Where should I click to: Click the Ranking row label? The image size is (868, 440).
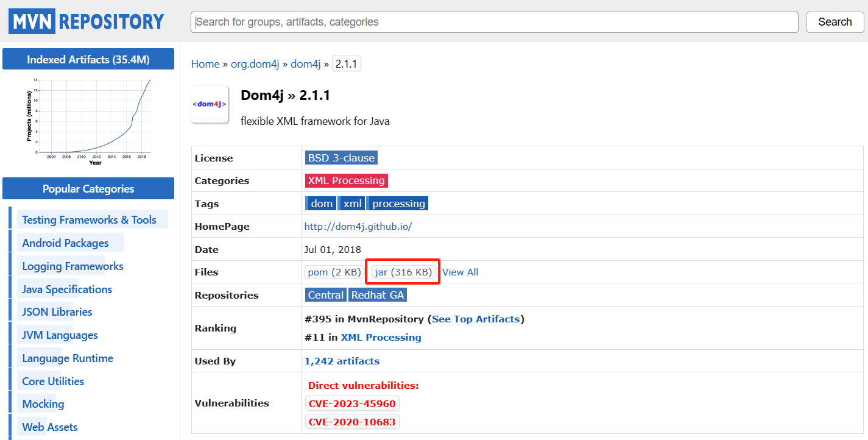point(216,328)
